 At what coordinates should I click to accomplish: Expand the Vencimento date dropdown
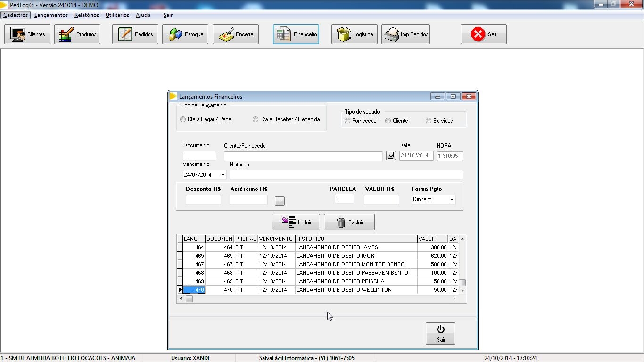[x=223, y=175]
